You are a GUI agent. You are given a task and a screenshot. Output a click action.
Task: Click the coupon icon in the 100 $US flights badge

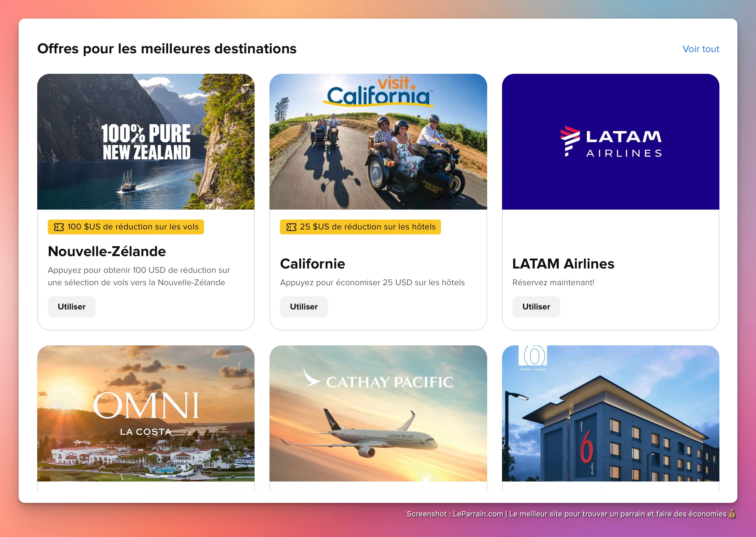[x=59, y=227]
